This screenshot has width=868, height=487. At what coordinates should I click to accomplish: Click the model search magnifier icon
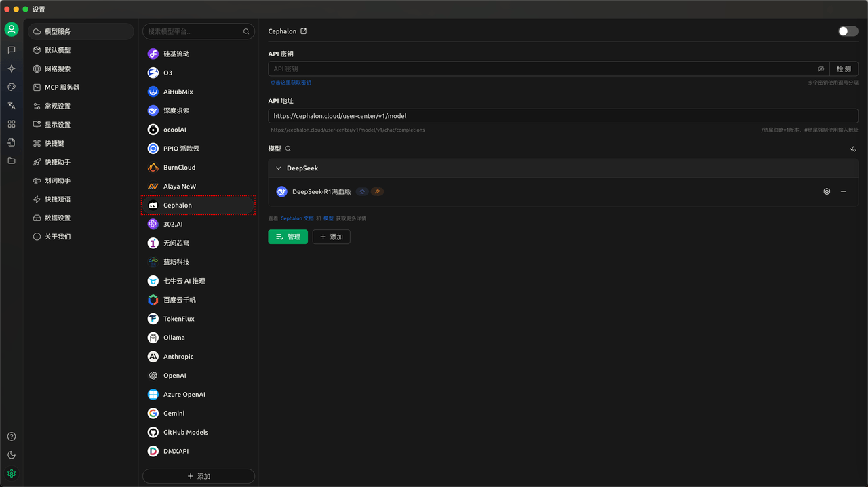tap(288, 149)
